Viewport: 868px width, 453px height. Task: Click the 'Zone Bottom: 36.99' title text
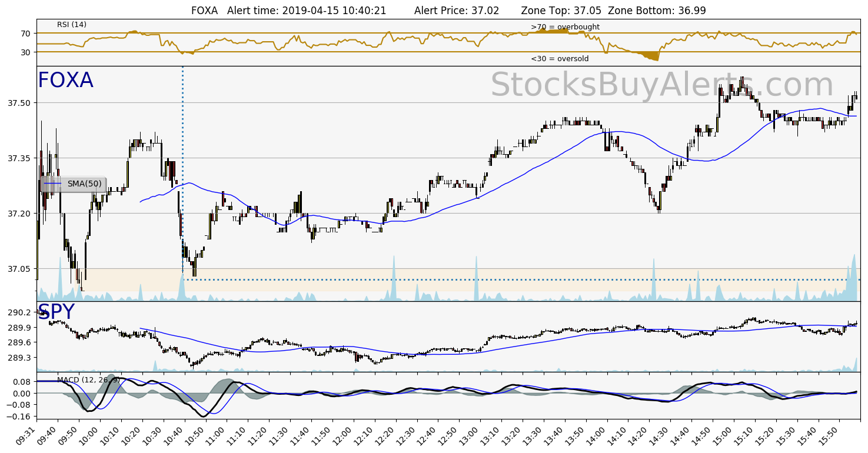click(x=657, y=11)
